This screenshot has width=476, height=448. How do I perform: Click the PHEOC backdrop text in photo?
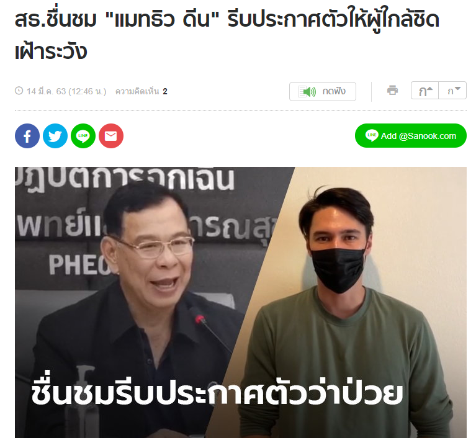pos(79,265)
